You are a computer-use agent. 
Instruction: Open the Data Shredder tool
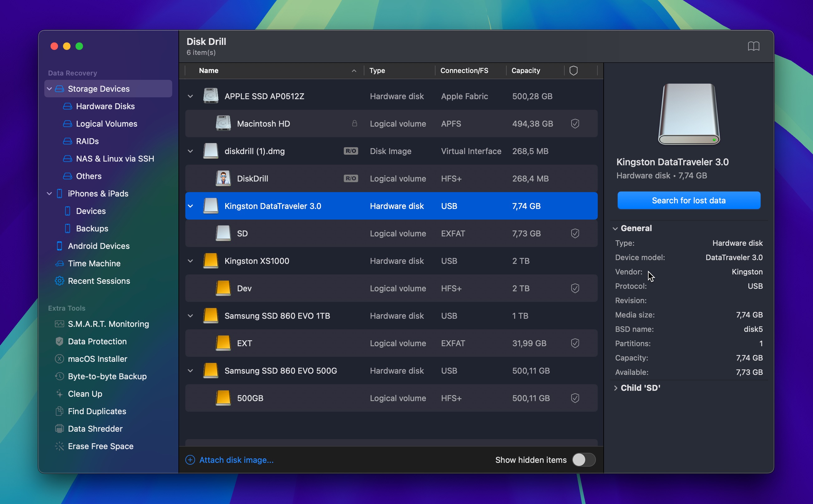tap(95, 429)
